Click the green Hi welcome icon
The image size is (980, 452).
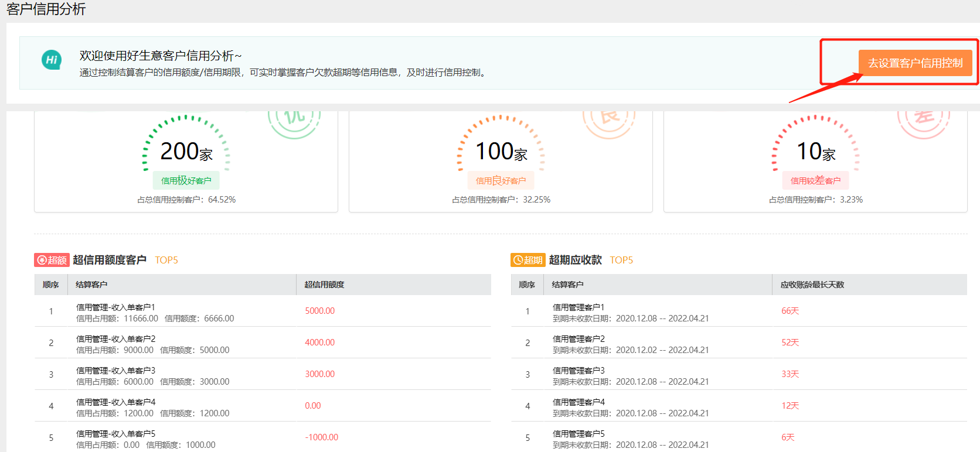coord(52,60)
